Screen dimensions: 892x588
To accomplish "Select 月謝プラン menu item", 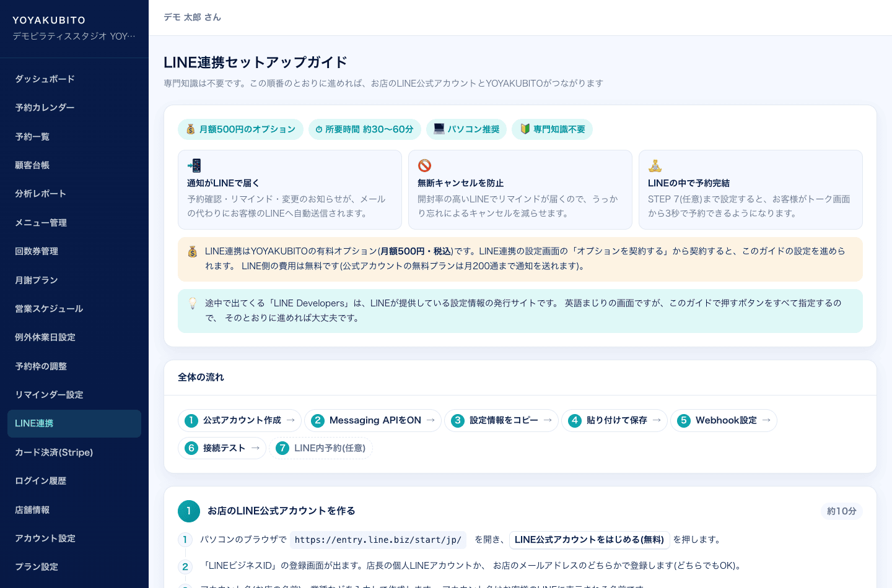I will pos(74,280).
